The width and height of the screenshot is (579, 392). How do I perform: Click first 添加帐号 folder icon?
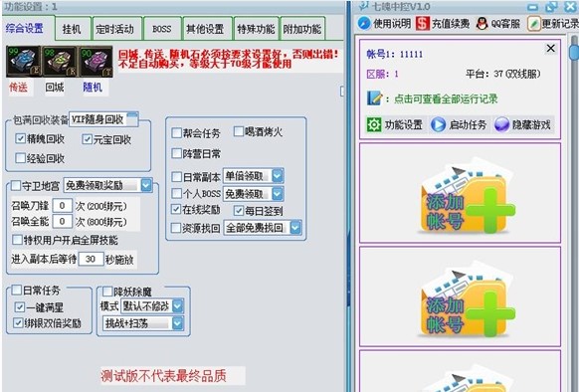click(x=468, y=197)
